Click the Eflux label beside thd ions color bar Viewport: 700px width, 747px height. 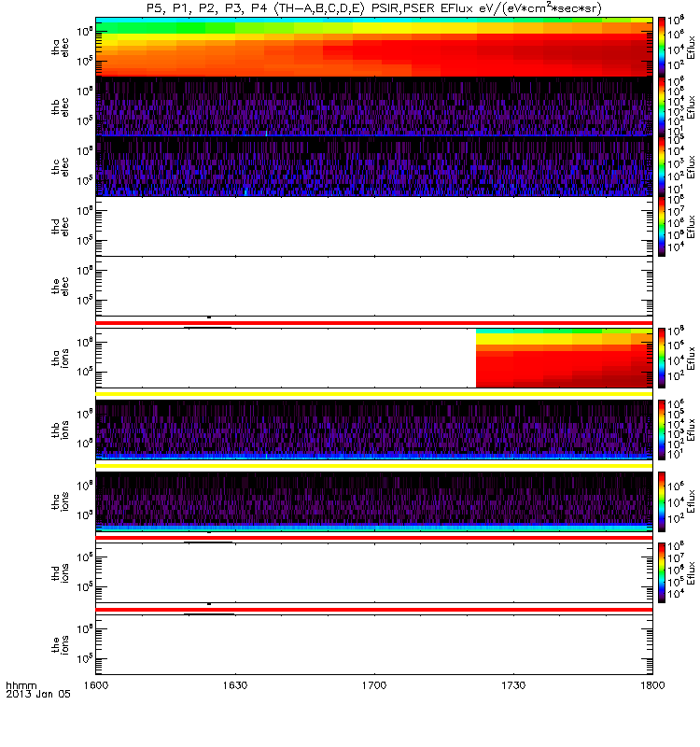(x=691, y=573)
